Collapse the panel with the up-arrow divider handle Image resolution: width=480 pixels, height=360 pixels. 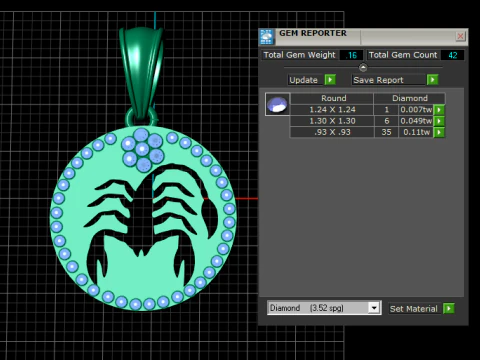tap(363, 68)
